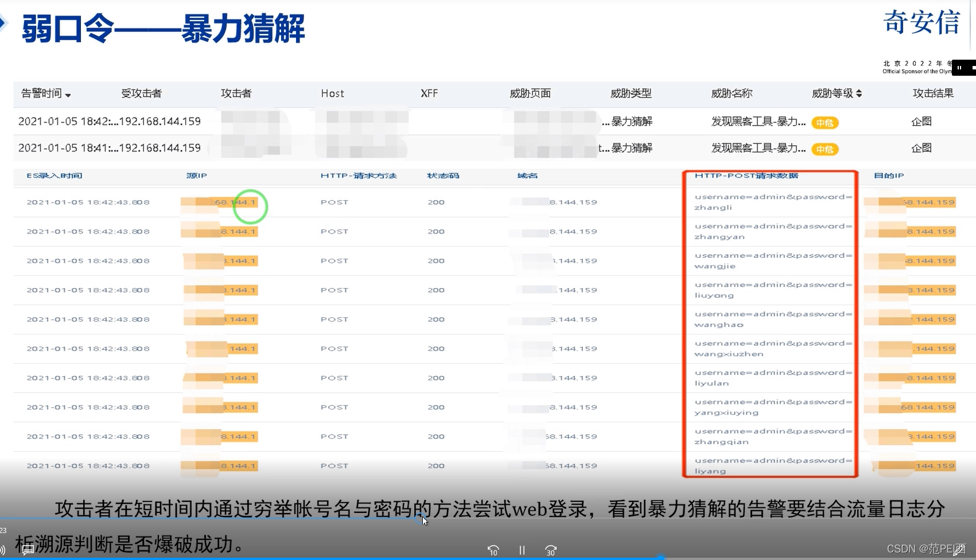
Task: Click 中危 badge in 18:41 row
Action: click(825, 149)
